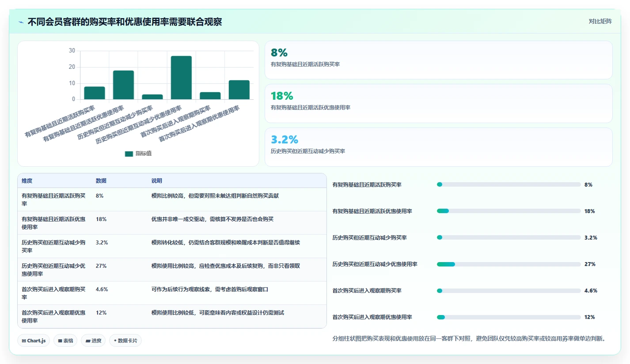Click the 数据卡片 tag
Viewport: 630px width, 364px height.
(x=125, y=341)
